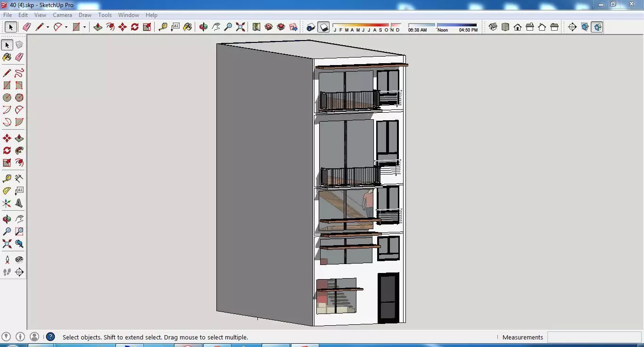Toggle Display Section Cuts
Screen dimensions: 644x347
597,27
